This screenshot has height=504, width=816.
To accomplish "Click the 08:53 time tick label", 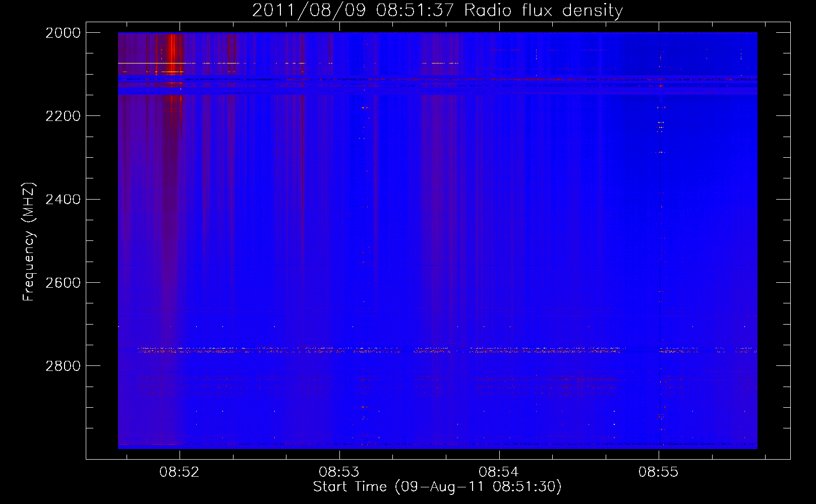I will (339, 472).
